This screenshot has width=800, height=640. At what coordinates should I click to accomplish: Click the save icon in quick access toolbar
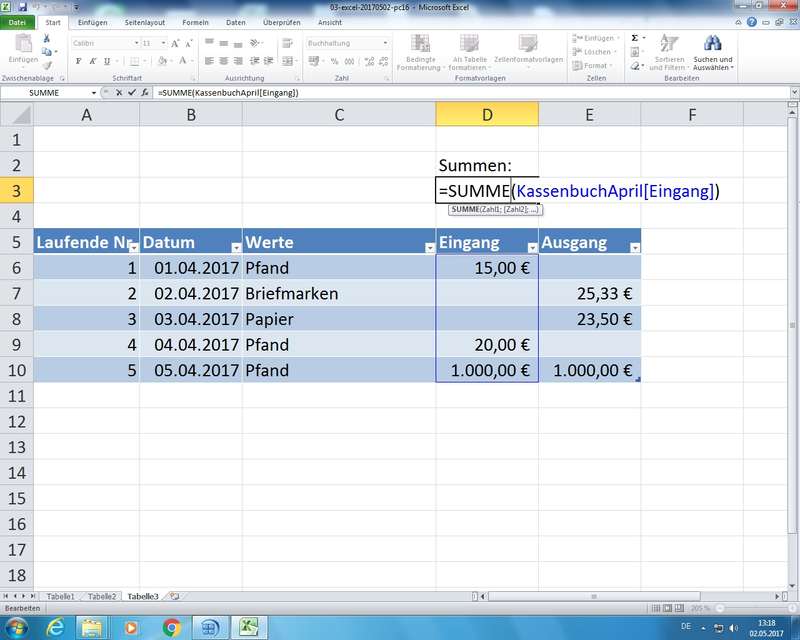click(22, 8)
